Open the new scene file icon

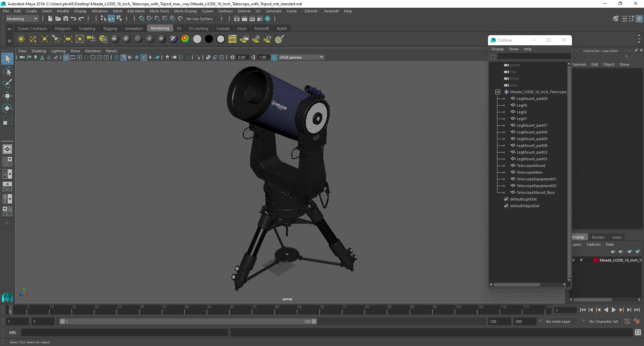(50, 19)
